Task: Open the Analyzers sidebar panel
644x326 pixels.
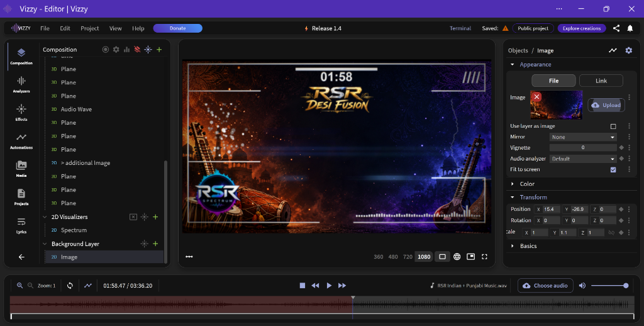Action: pyautogui.click(x=21, y=84)
